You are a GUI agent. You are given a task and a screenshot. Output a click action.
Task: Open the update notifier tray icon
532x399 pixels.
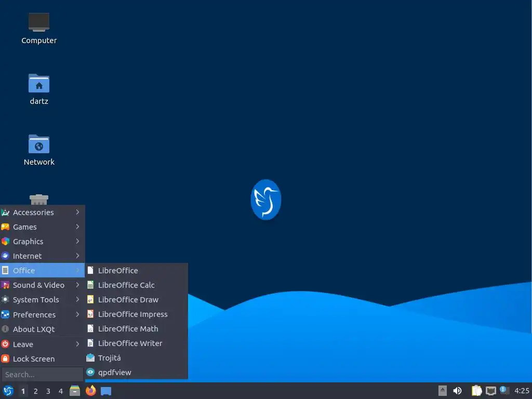point(504,391)
